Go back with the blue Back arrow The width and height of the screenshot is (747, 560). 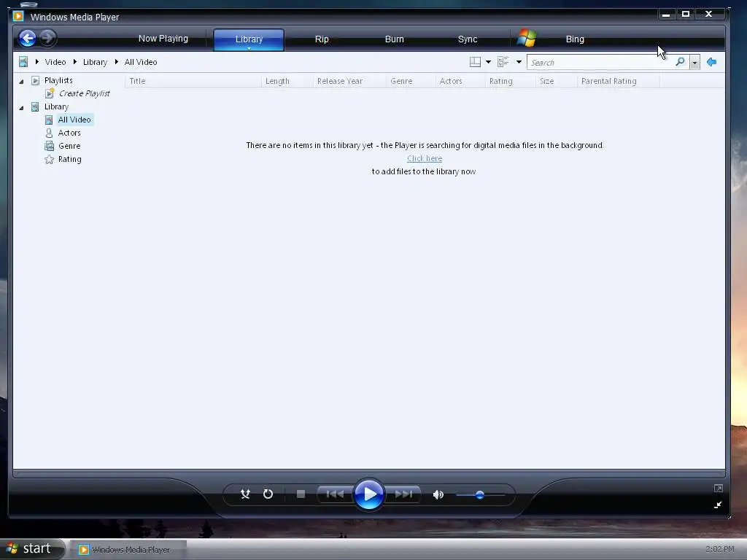coord(28,38)
